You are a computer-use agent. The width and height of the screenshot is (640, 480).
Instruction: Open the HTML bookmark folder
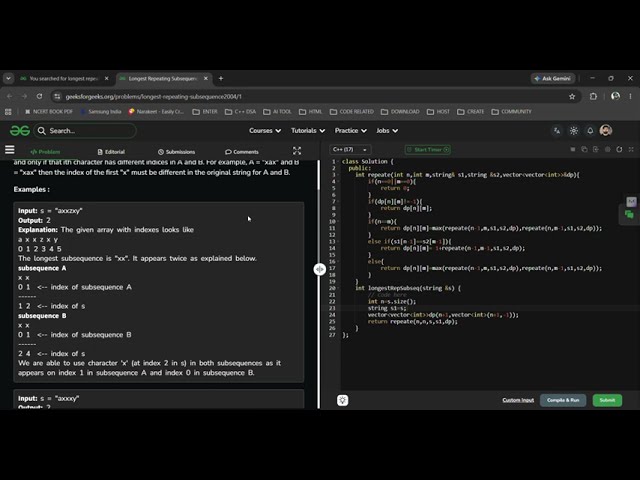(310, 111)
